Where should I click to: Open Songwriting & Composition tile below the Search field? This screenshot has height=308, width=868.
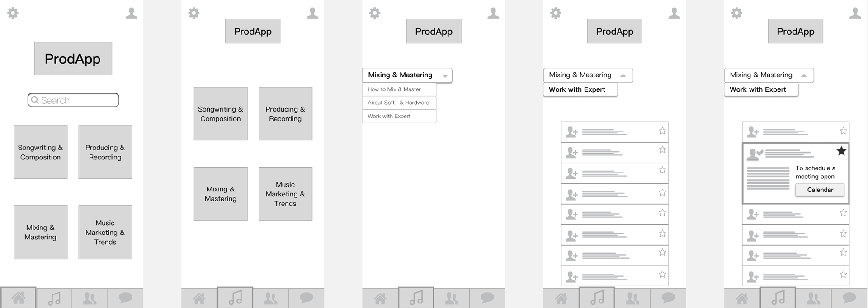(x=40, y=152)
